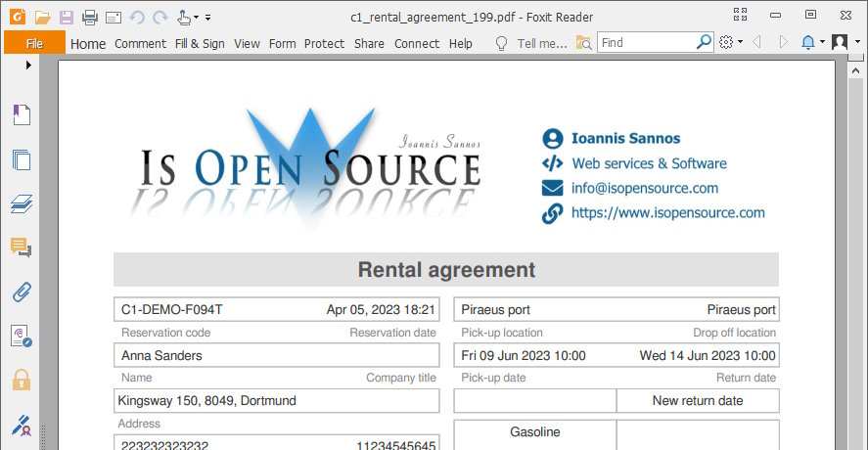Image resolution: width=868 pixels, height=450 pixels.
Task: Click the Print icon in quick toolbar
Action: 89,17
